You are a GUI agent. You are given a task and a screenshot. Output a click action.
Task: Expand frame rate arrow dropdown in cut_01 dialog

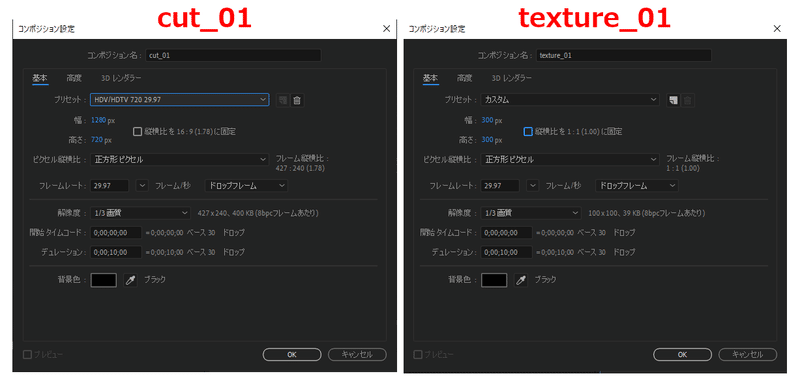click(142, 186)
